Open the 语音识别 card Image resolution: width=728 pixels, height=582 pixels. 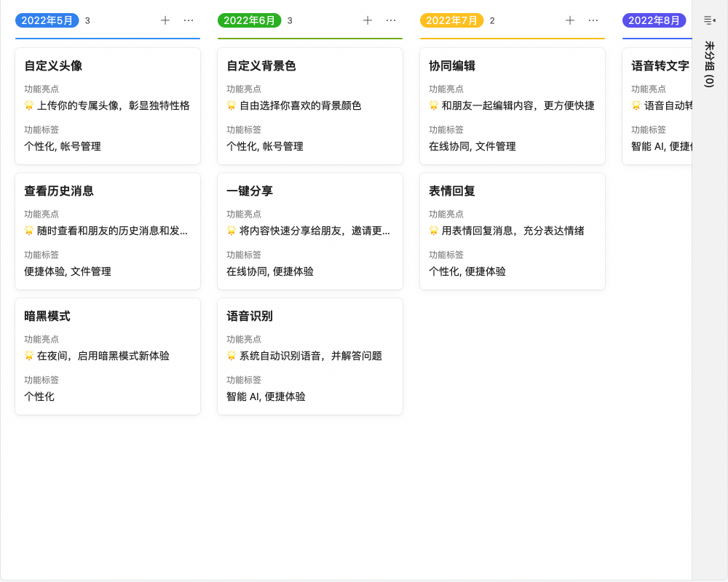(x=310, y=356)
